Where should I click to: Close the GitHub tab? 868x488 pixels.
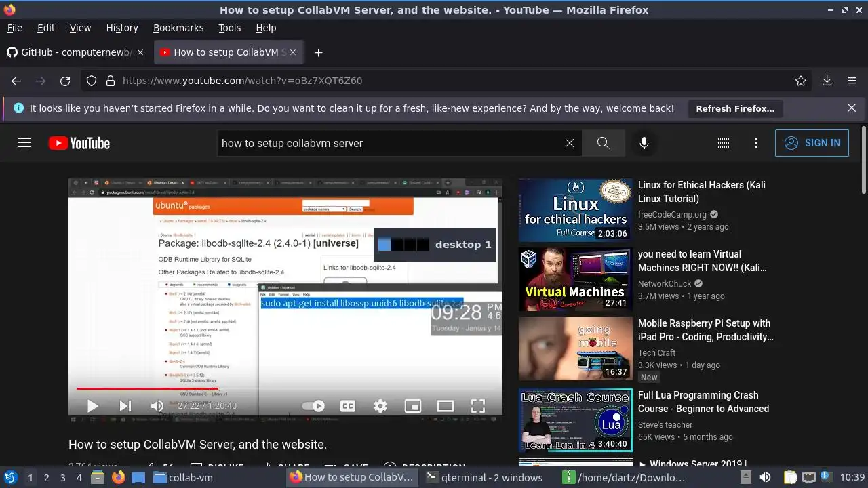tap(140, 52)
